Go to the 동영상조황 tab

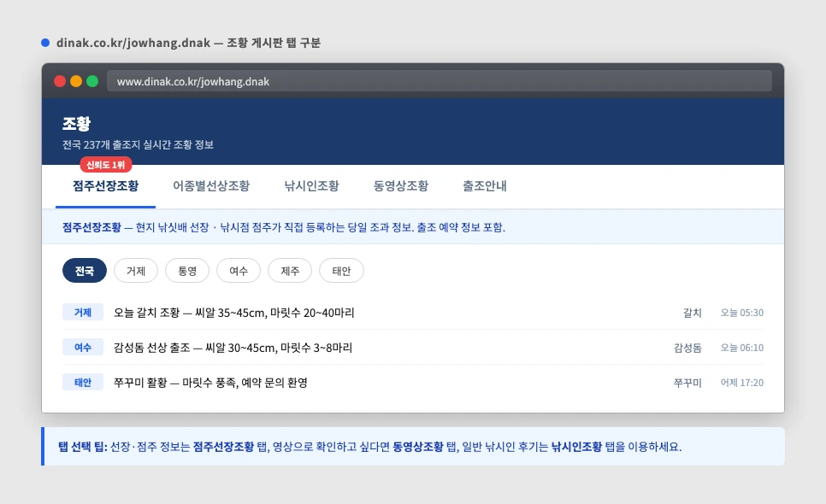coord(401,185)
